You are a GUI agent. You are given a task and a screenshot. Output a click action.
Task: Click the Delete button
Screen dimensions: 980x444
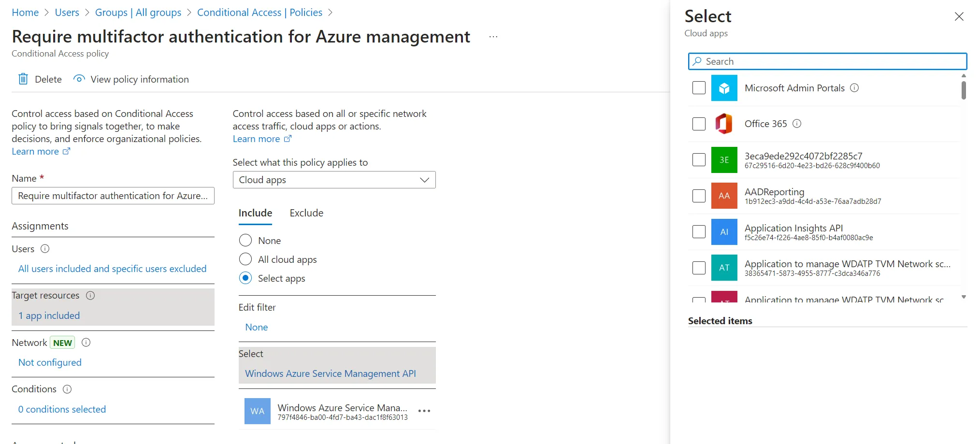coord(40,79)
